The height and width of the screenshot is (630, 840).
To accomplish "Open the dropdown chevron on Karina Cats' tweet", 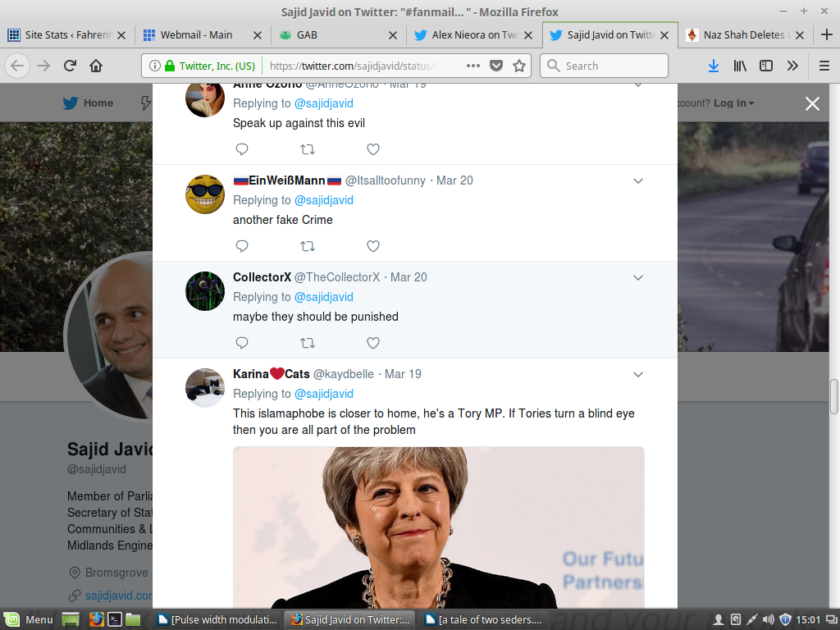I will tap(638, 375).
